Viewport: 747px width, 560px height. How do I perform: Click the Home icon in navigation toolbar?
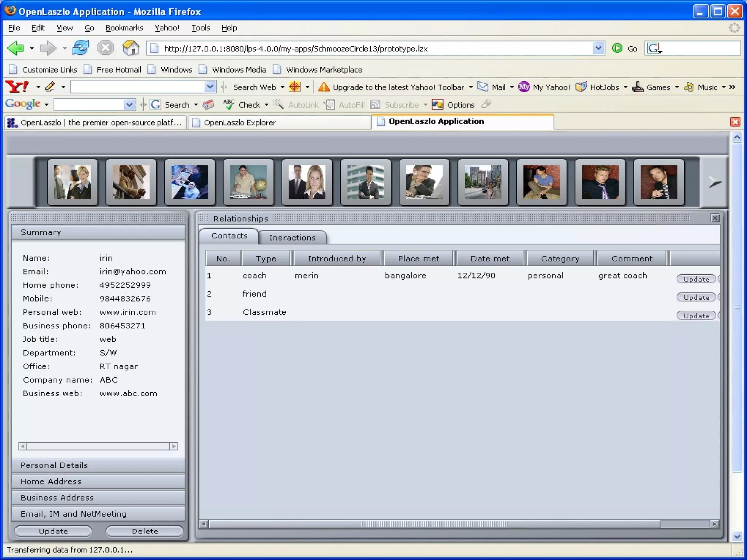[131, 48]
